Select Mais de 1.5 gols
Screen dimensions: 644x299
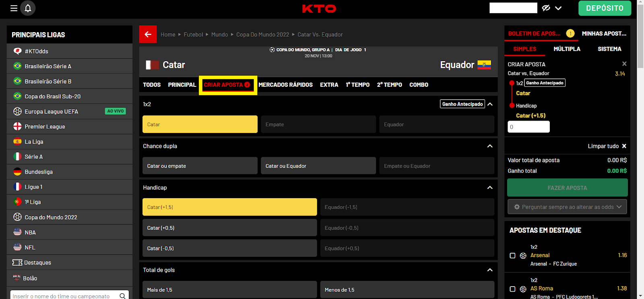pos(230,290)
